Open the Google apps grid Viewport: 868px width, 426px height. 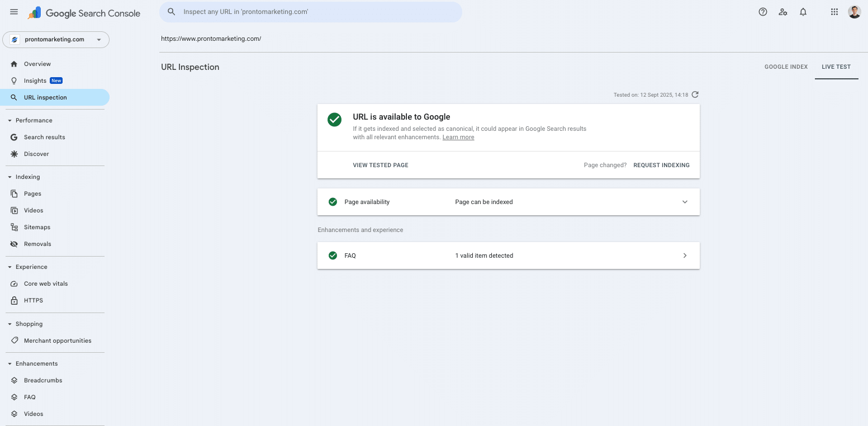[834, 12]
